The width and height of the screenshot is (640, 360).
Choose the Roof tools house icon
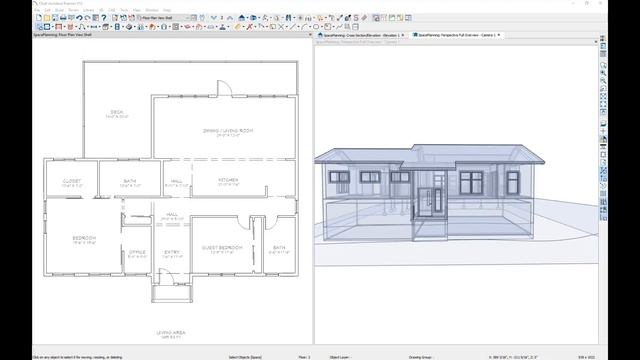click(152, 27)
